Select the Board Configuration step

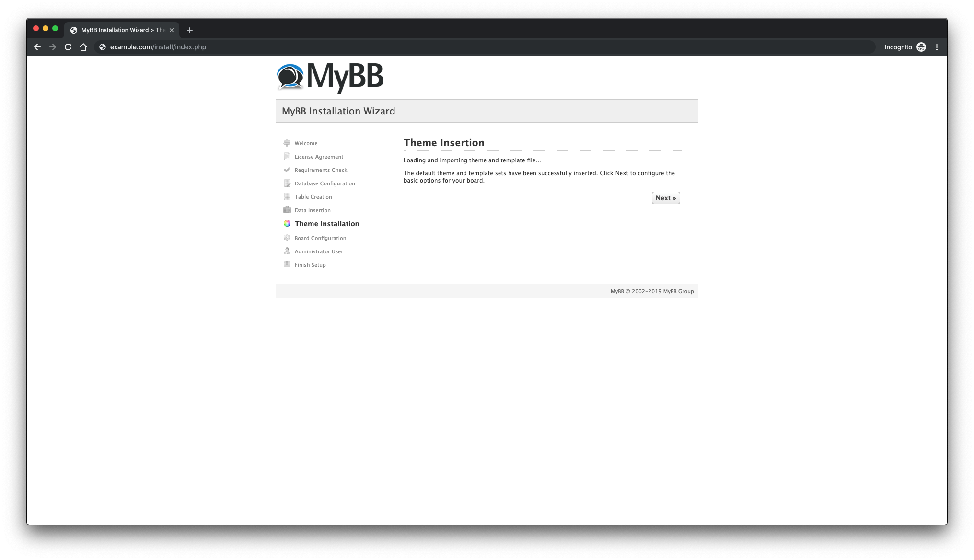[x=320, y=238]
